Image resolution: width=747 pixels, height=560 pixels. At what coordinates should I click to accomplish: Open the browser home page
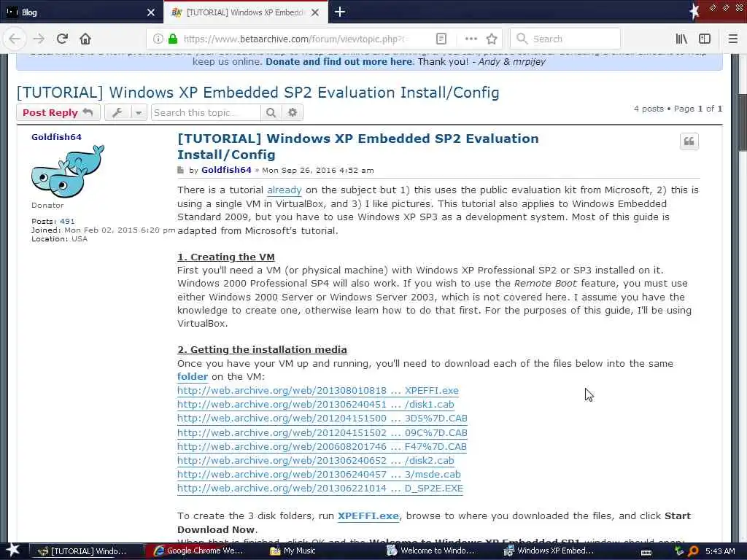[85, 39]
